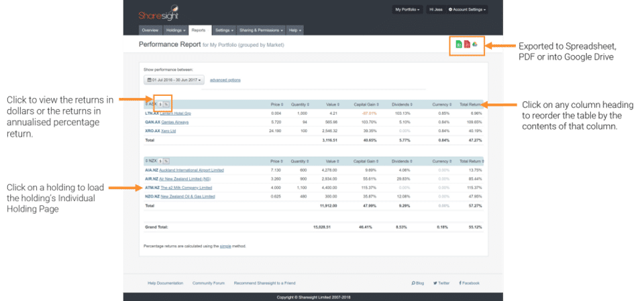The width and height of the screenshot is (644, 301).
Task: Export report to spreadsheet icon
Action: pos(459,44)
